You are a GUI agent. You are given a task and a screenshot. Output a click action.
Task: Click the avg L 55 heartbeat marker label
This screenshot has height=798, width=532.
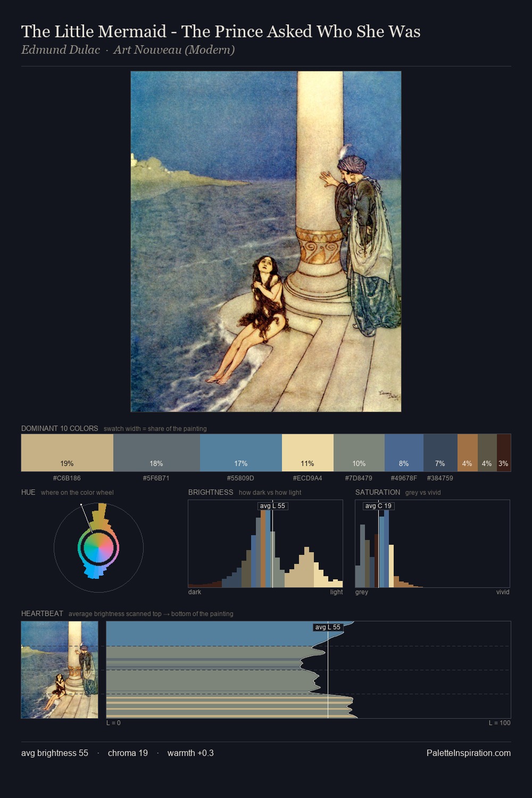point(328,627)
